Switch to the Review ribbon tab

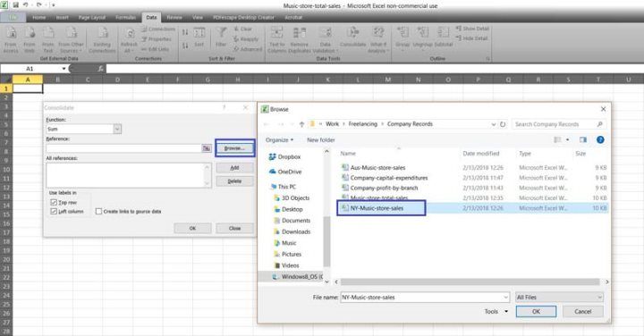pyautogui.click(x=174, y=17)
